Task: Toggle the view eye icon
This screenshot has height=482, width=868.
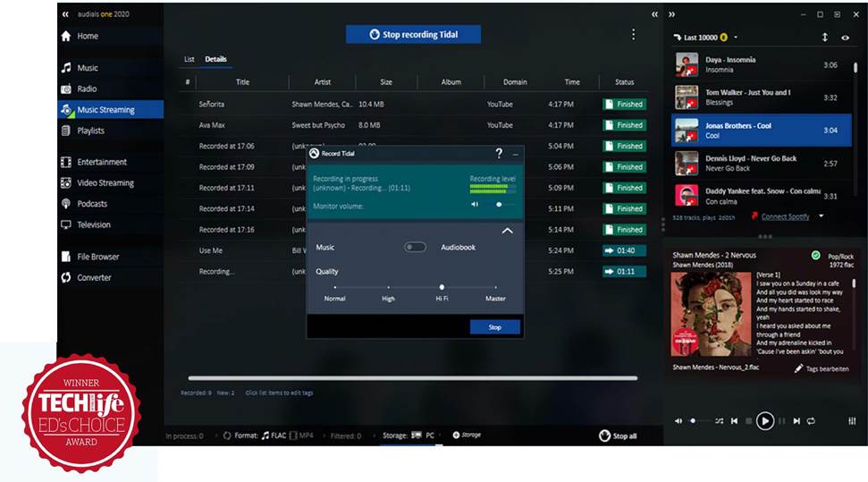Action: click(x=846, y=38)
